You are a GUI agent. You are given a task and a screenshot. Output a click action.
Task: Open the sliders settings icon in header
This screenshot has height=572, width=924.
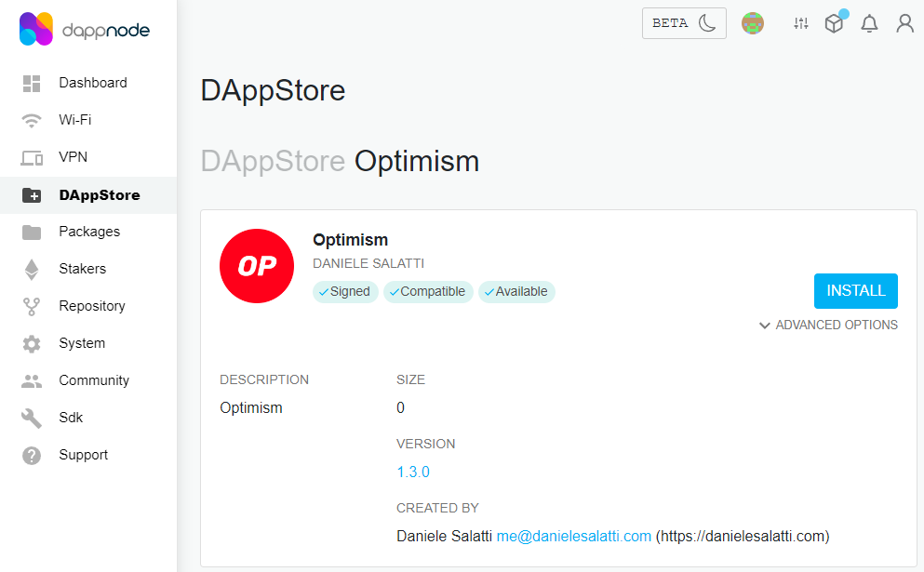pyautogui.click(x=801, y=23)
